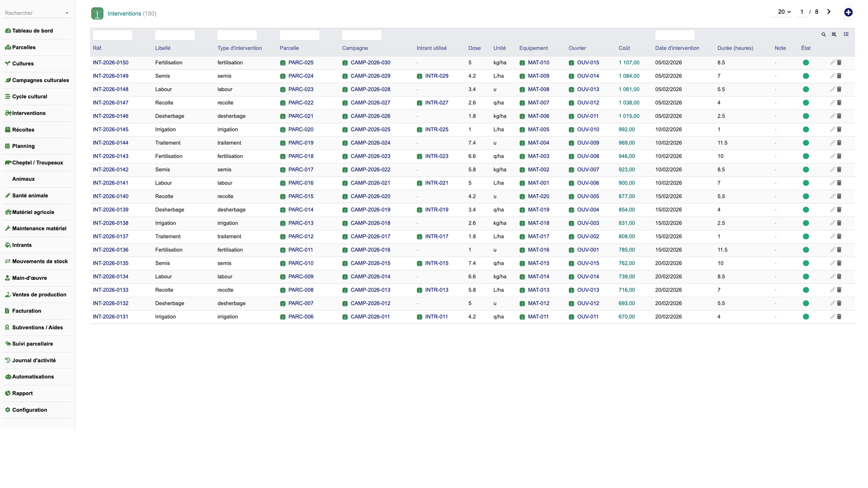Click the search magnifier icon in table header
The height and width of the screenshot is (488, 868).
point(823,34)
